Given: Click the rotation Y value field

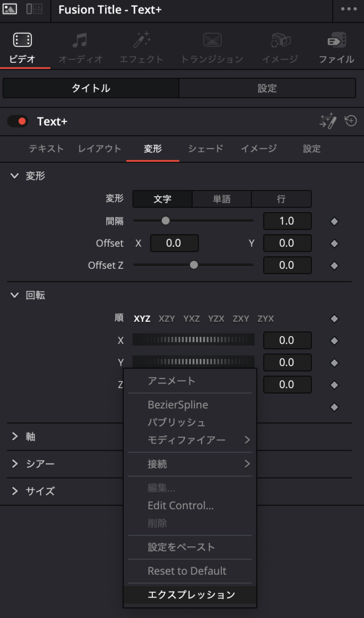Looking at the screenshot, I should point(287,363).
